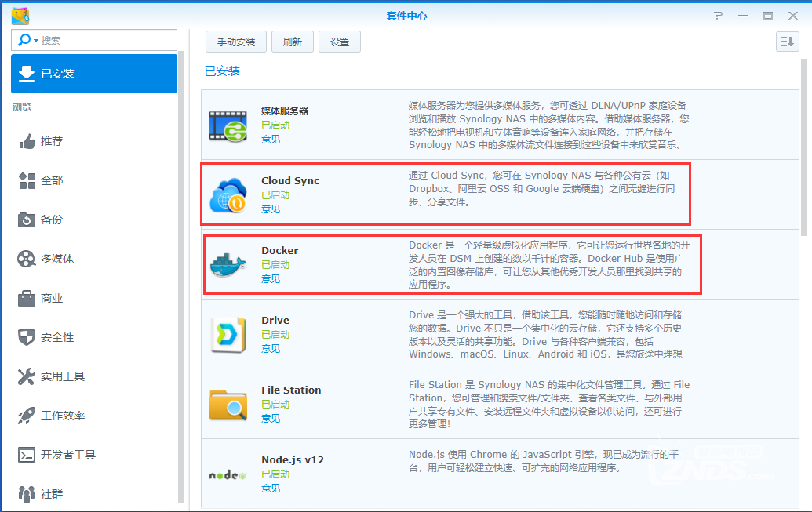Click 已启动 status under Docker

(275, 265)
